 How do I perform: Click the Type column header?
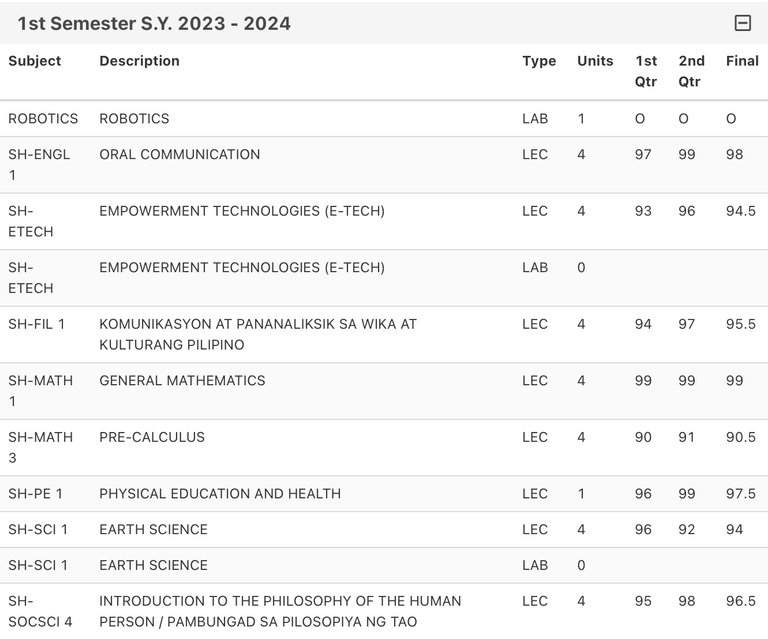539,61
